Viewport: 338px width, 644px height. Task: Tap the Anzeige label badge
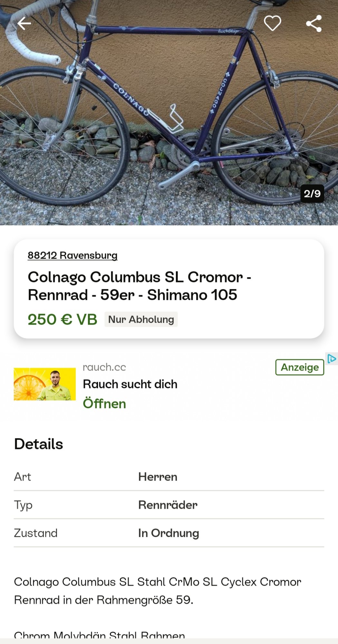click(299, 367)
